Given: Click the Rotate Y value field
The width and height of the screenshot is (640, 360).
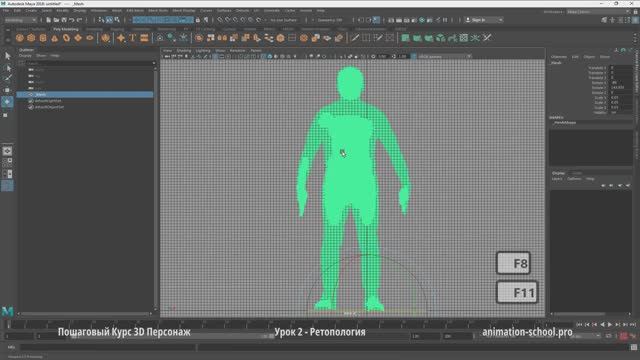Looking at the screenshot, I should click(620, 88).
